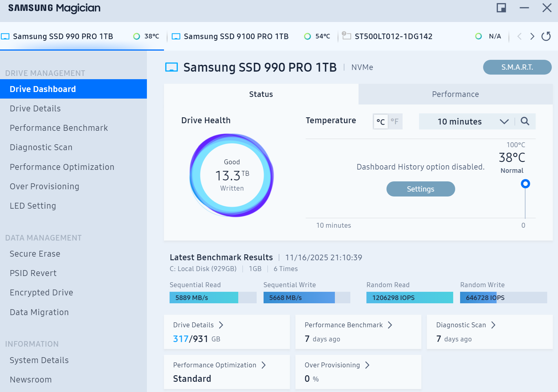Open System Details page
This screenshot has width=558, height=392.
(x=73, y=360)
